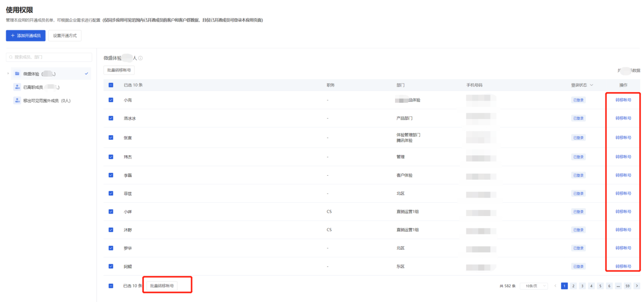
Task: Click the 已登录 status tag for 小克
Action: [x=578, y=100]
